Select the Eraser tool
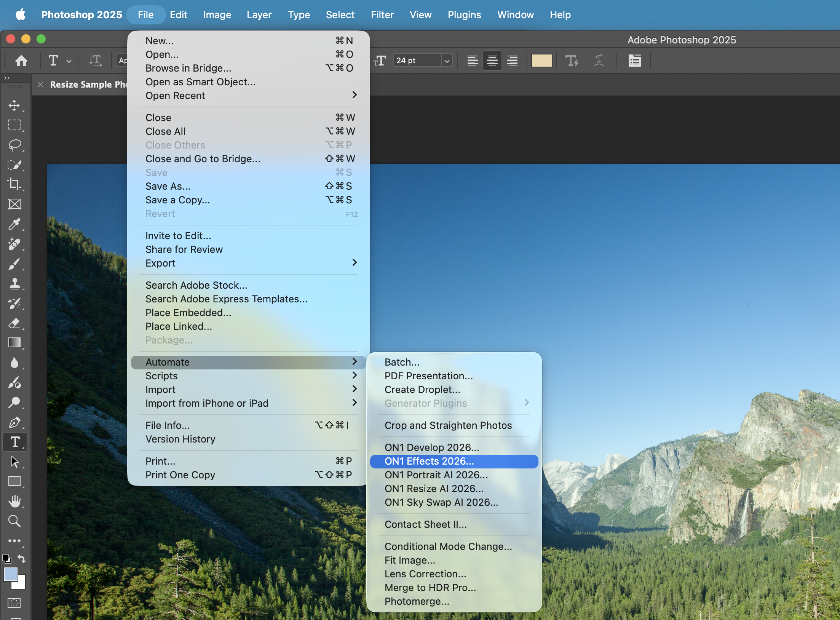 [x=14, y=323]
